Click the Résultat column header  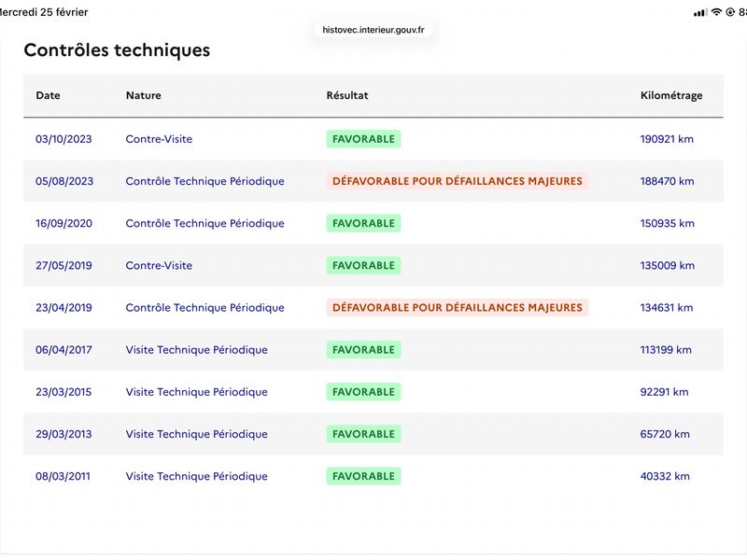(346, 95)
